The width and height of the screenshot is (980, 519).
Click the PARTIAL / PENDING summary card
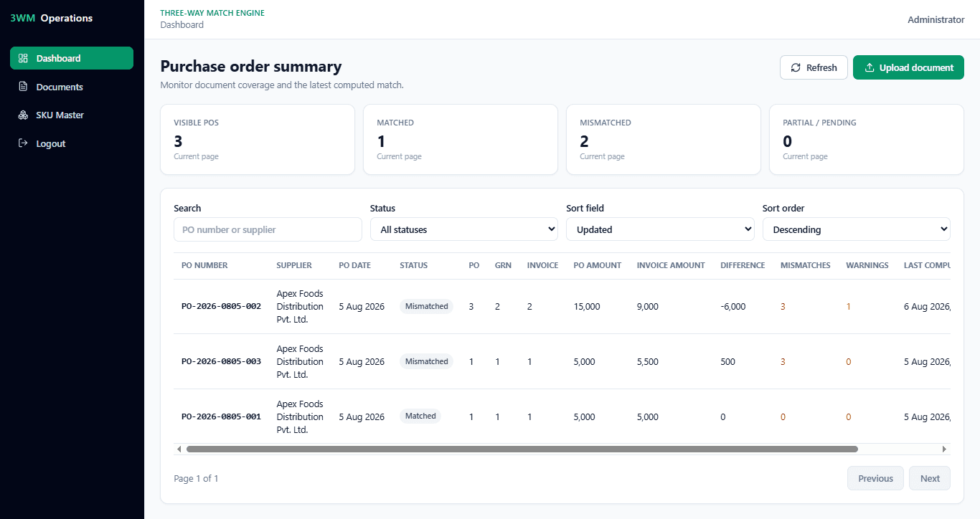tap(867, 140)
